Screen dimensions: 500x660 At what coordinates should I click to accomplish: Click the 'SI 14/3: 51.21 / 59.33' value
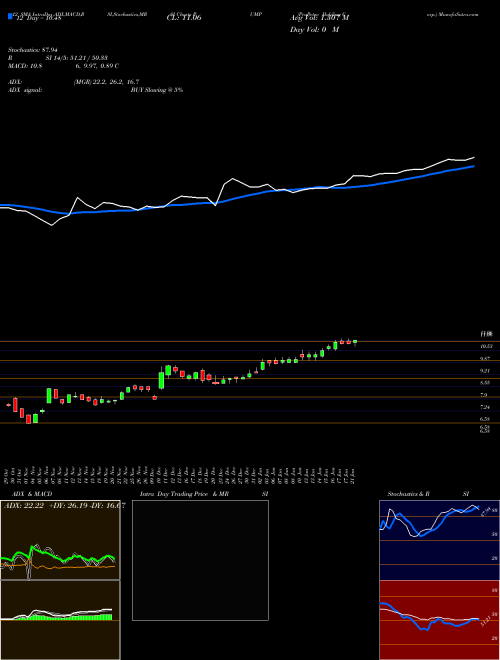click(x=77, y=58)
